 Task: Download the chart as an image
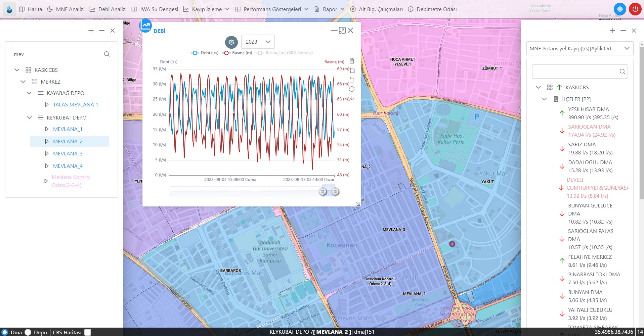pos(352,99)
